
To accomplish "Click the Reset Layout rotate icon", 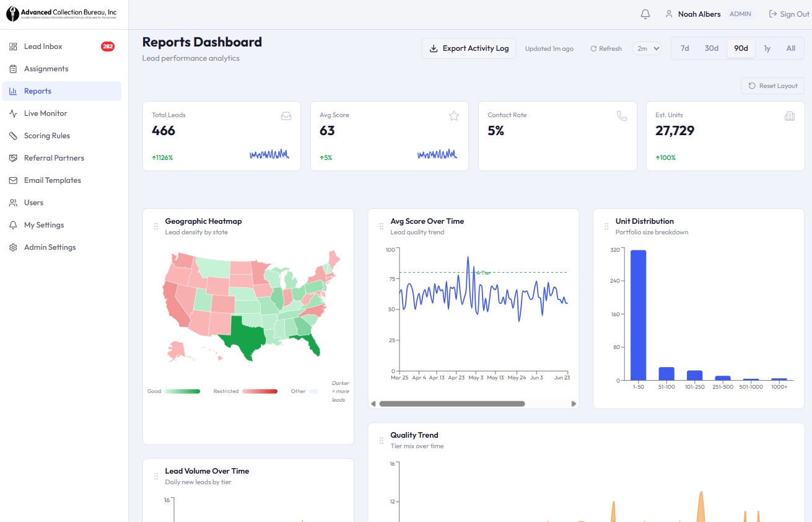I will point(752,86).
